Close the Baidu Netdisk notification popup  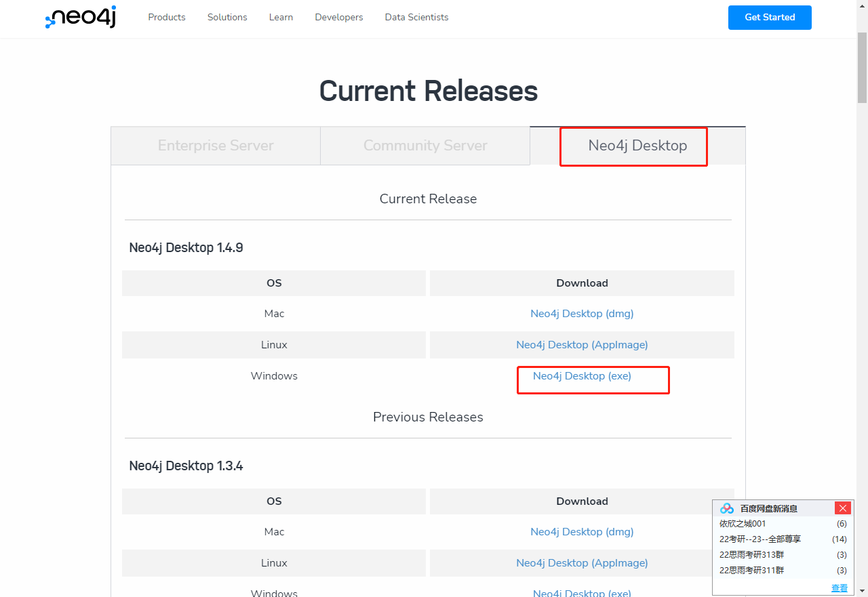click(843, 508)
